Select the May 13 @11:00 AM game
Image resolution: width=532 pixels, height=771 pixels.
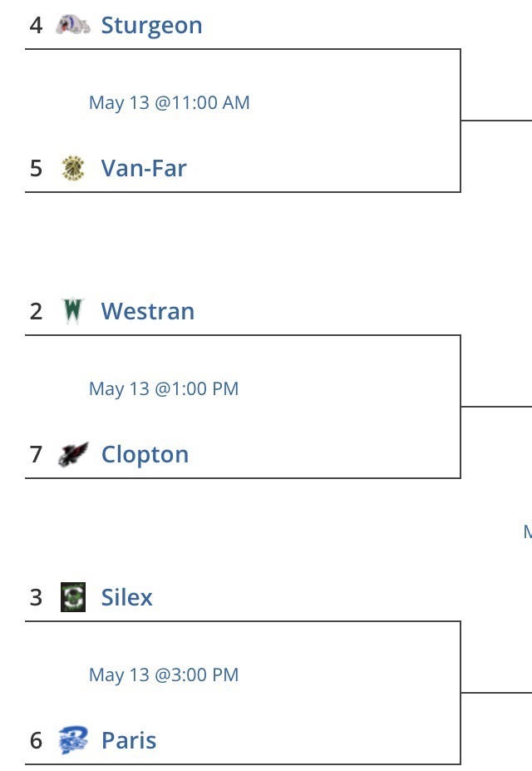pyautogui.click(x=170, y=103)
